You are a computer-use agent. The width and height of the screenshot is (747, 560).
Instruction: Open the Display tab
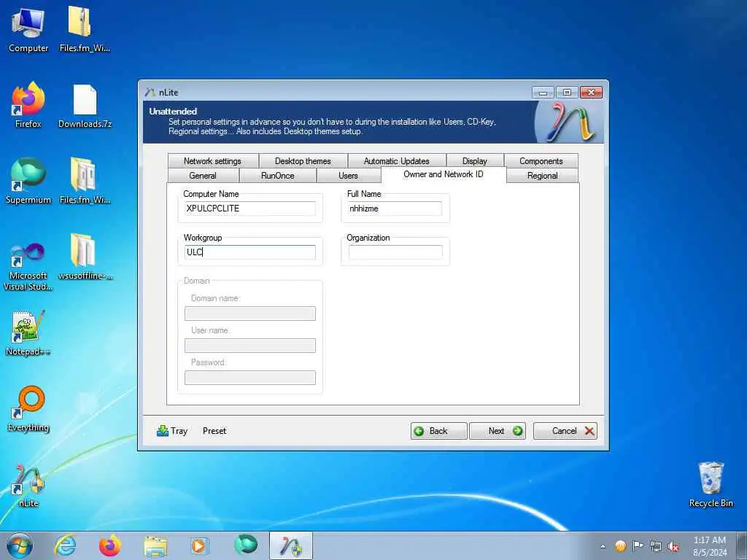tap(475, 161)
